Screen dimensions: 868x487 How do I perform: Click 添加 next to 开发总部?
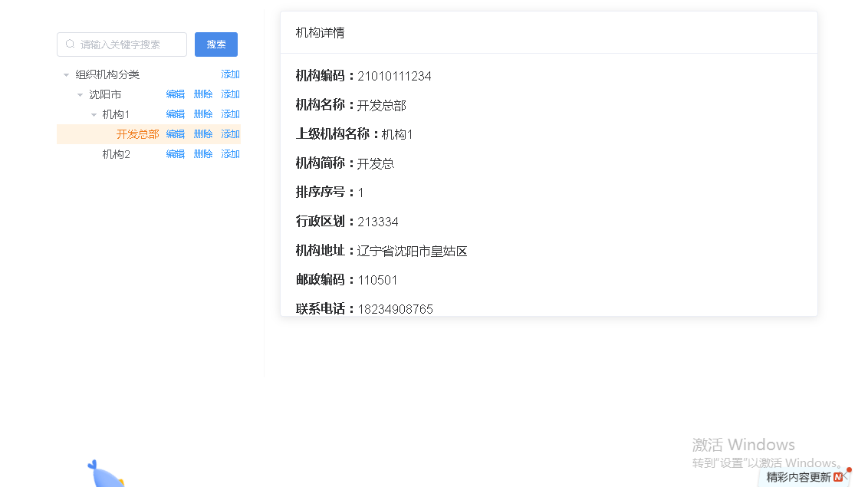[x=230, y=133]
